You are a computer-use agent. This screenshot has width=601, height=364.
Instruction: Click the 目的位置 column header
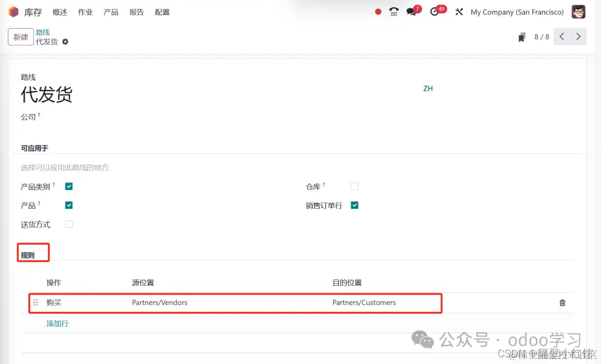(x=347, y=283)
